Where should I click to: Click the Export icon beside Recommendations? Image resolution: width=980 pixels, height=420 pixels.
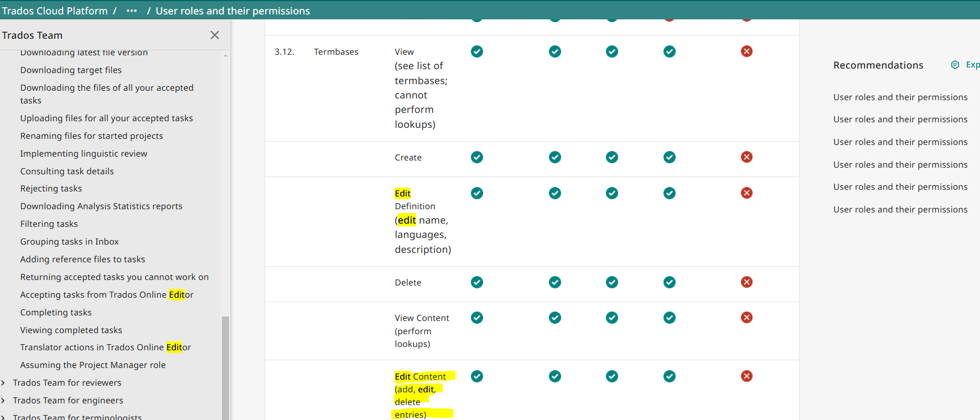(955, 65)
